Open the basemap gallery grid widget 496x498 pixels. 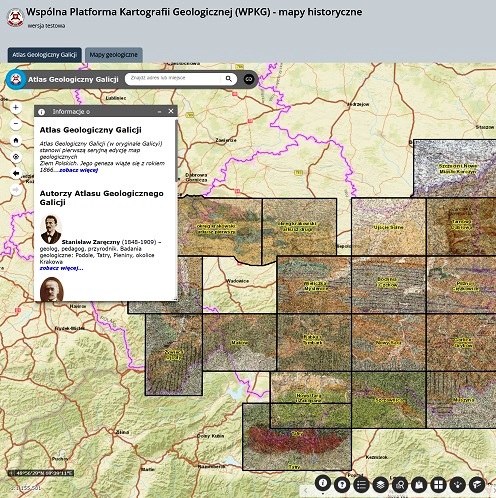tap(438, 484)
